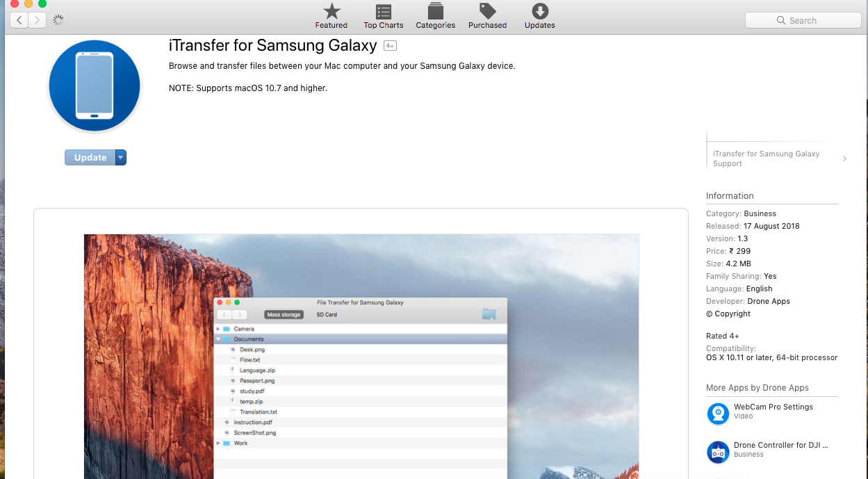This screenshot has height=479, width=868.
Task: Click the © Copyright text
Action: tap(728, 314)
